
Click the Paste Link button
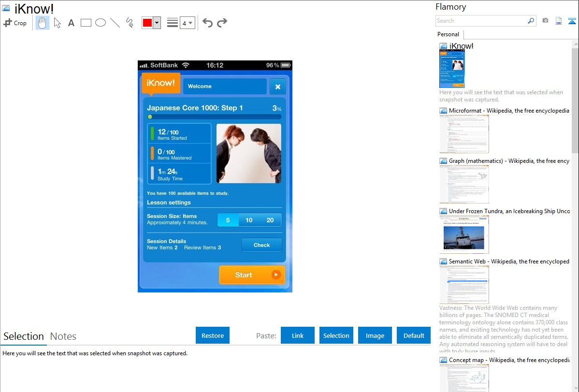(x=298, y=335)
